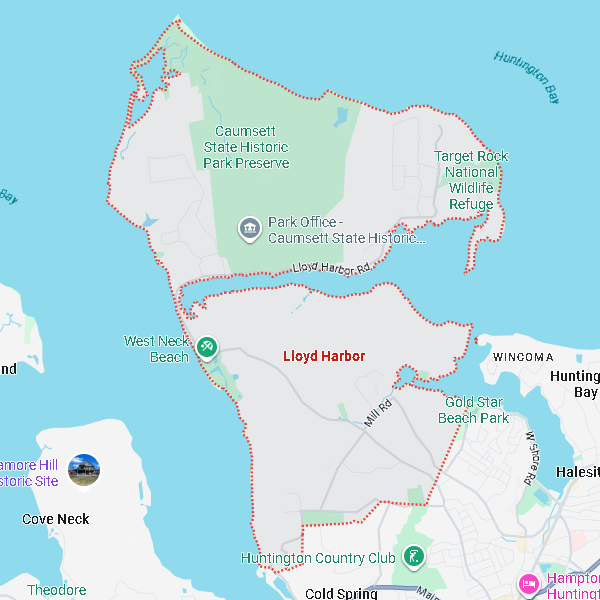
Task: Click the Mill Rd road label
Action: [x=377, y=415]
